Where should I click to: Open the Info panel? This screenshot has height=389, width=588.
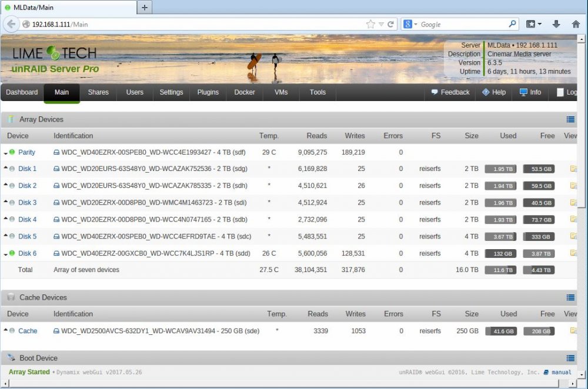point(530,92)
